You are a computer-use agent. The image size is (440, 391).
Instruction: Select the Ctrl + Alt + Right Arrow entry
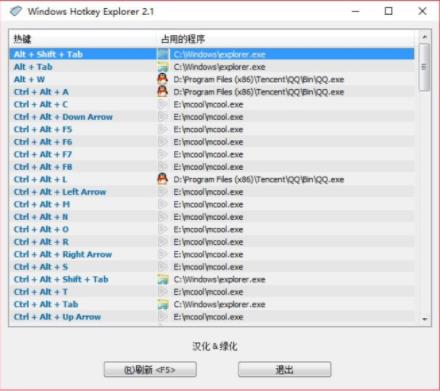tap(212, 254)
